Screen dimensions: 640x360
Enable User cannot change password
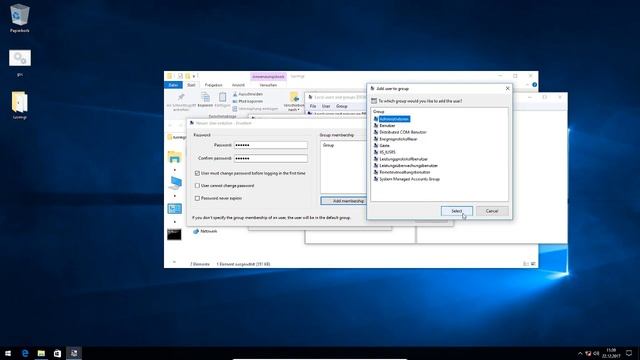click(x=197, y=185)
